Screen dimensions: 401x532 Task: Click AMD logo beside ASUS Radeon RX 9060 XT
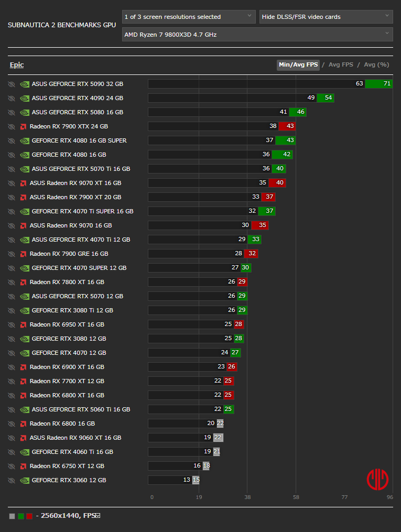pos(23,438)
